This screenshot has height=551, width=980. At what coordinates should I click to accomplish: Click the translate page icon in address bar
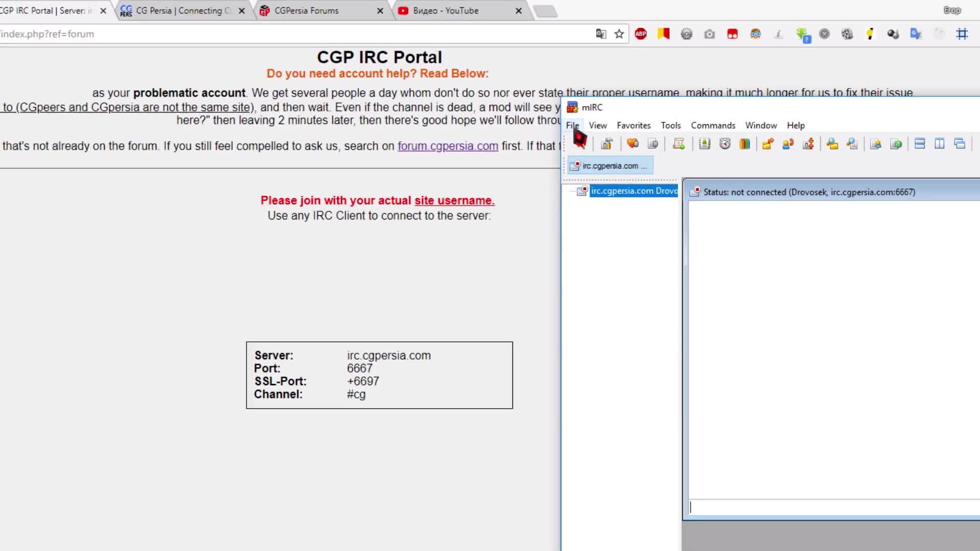[x=601, y=34]
